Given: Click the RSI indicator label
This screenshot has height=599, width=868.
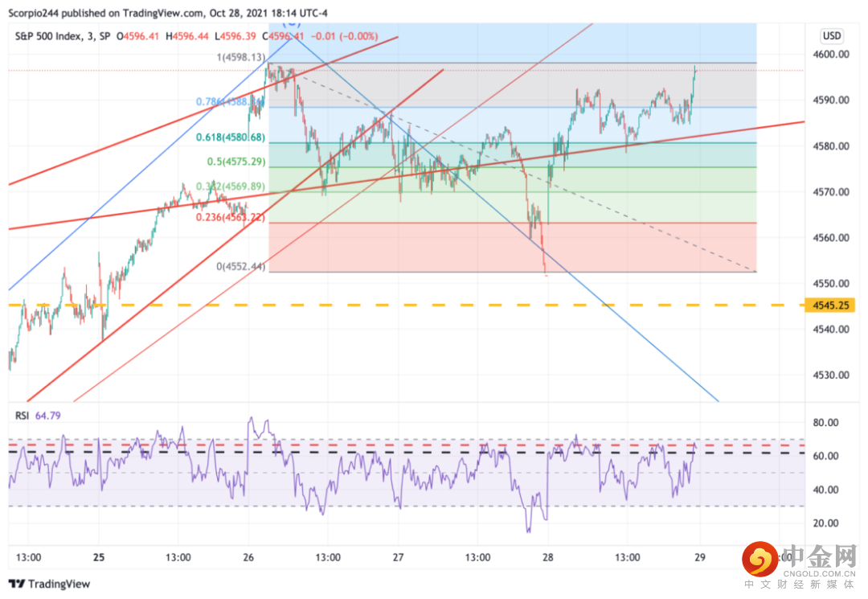Looking at the screenshot, I should 23,415.
